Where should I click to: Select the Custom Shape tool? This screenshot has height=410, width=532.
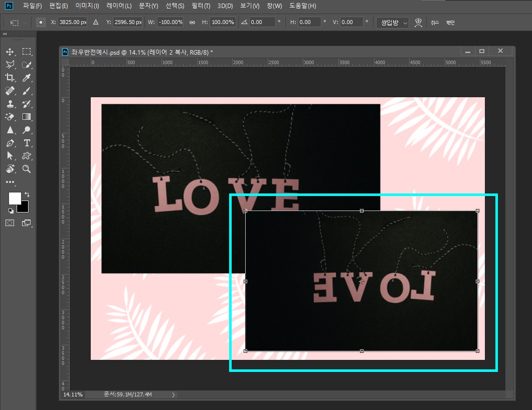[x=27, y=156]
